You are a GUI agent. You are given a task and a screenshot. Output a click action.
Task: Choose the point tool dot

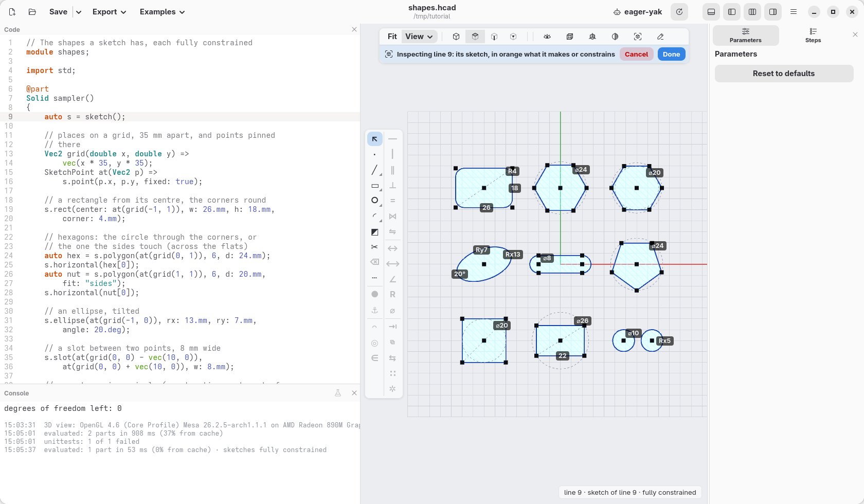click(374, 154)
